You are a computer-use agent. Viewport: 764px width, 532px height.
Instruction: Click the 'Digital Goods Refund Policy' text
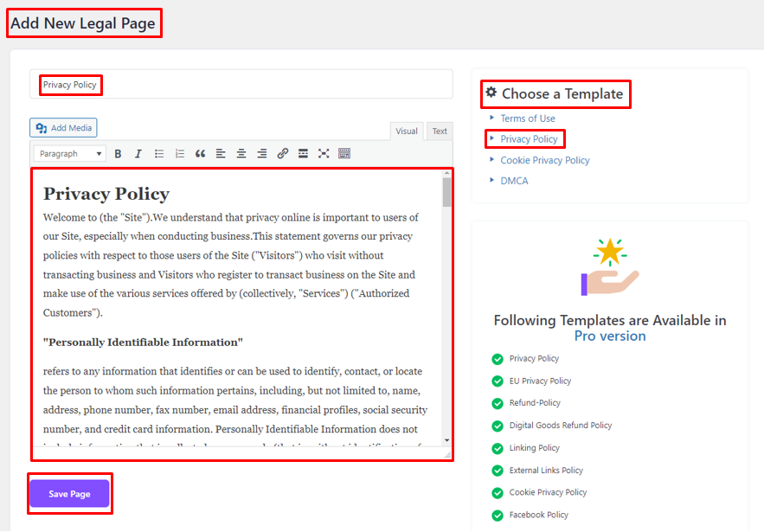click(x=561, y=426)
